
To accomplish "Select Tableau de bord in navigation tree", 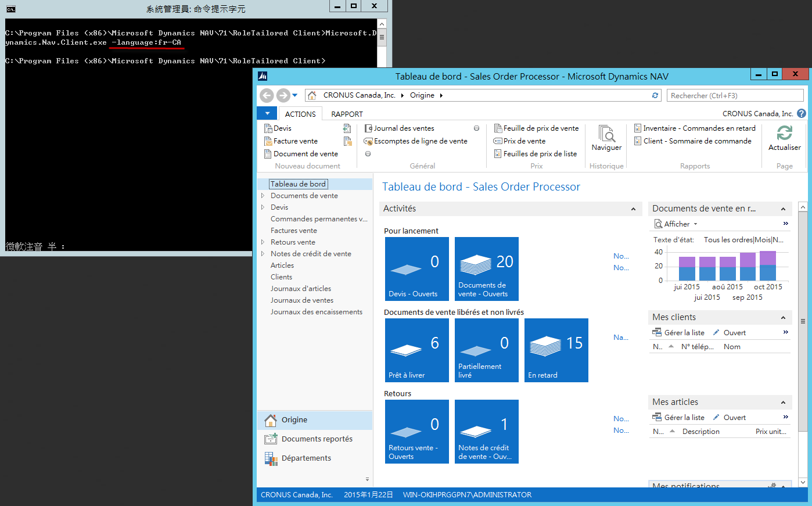I will [298, 184].
